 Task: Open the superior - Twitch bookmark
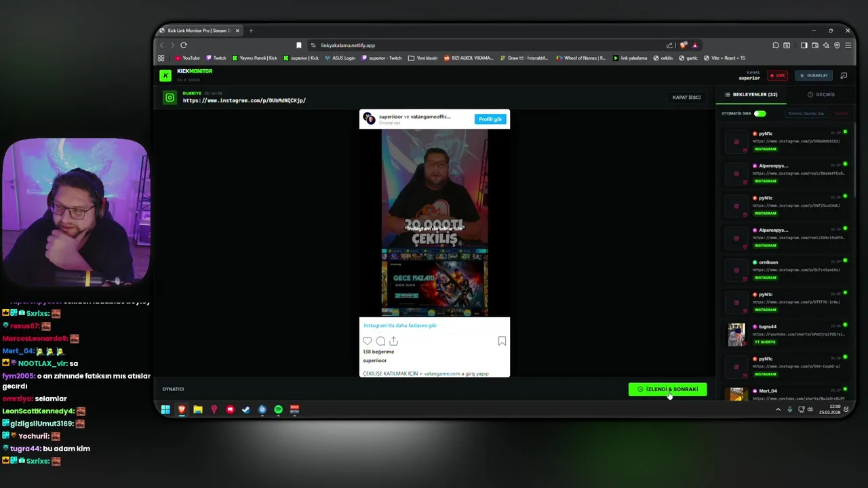click(x=382, y=58)
